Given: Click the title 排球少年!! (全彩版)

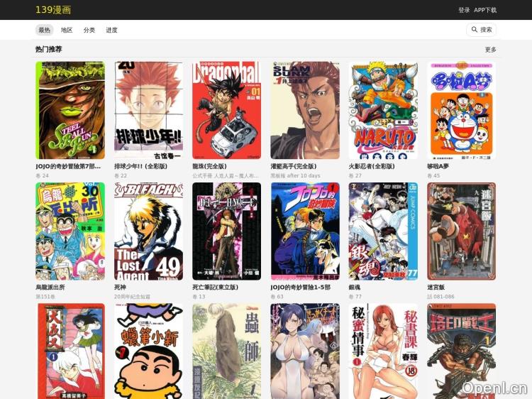Looking at the screenshot, I should (x=141, y=166).
